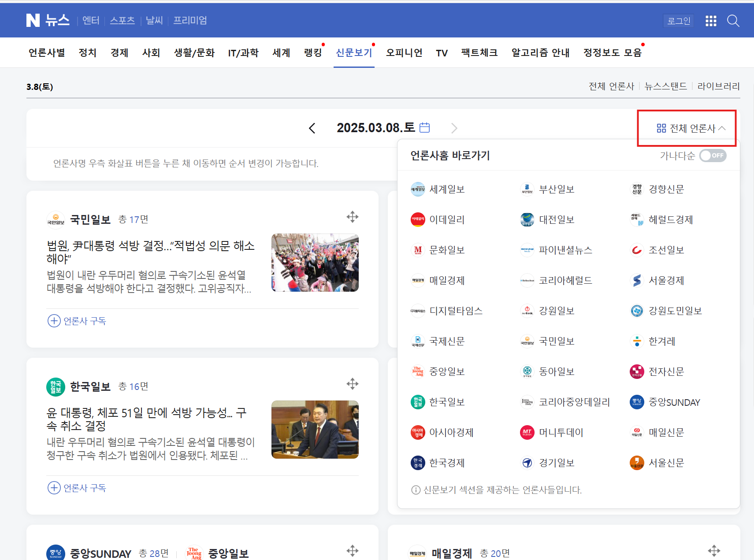Image resolution: width=754 pixels, height=560 pixels.
Task: Open the search magnifier icon
Action: pos(733,21)
